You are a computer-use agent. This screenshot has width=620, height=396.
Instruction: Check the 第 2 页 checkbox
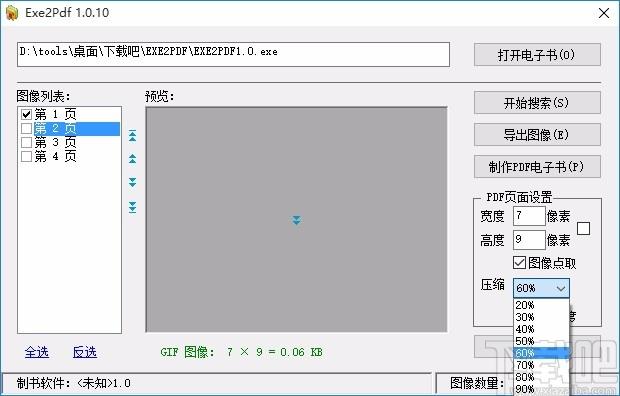pos(26,129)
